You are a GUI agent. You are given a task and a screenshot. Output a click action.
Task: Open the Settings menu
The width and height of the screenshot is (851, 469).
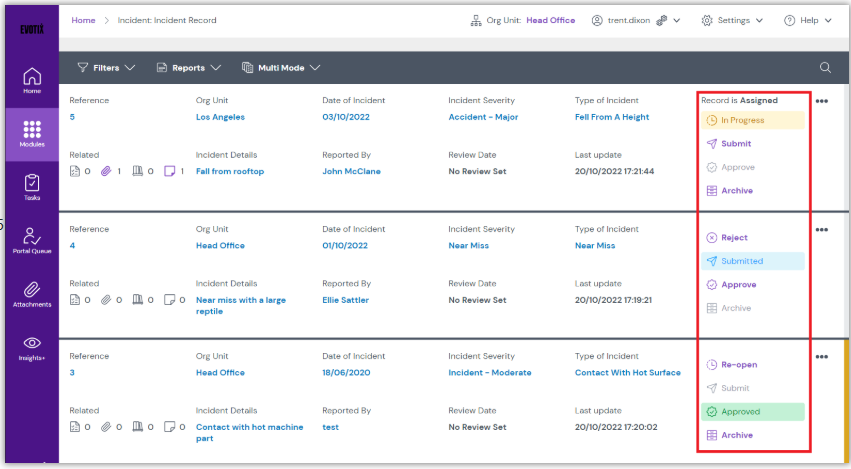732,20
